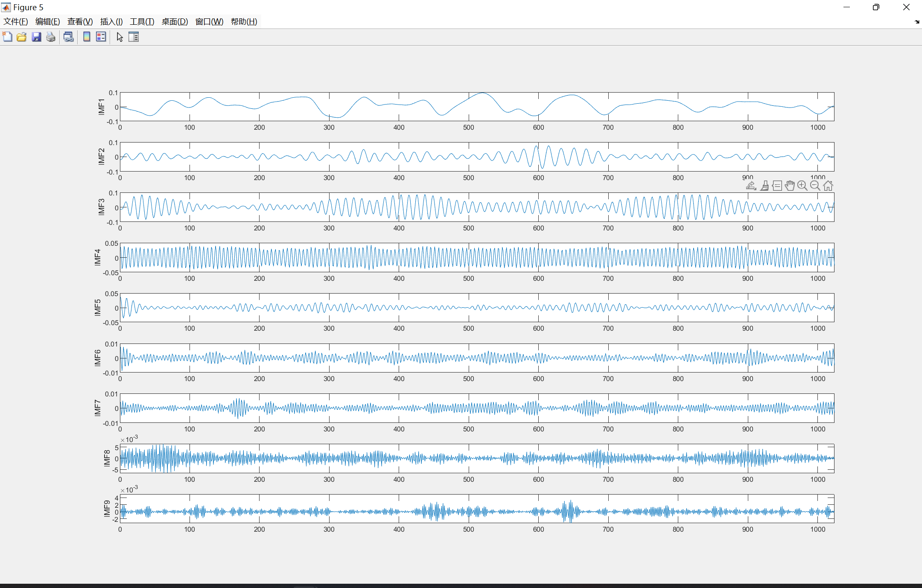
Task: Toggle the legend using the toolbar icon
Action: (101, 37)
